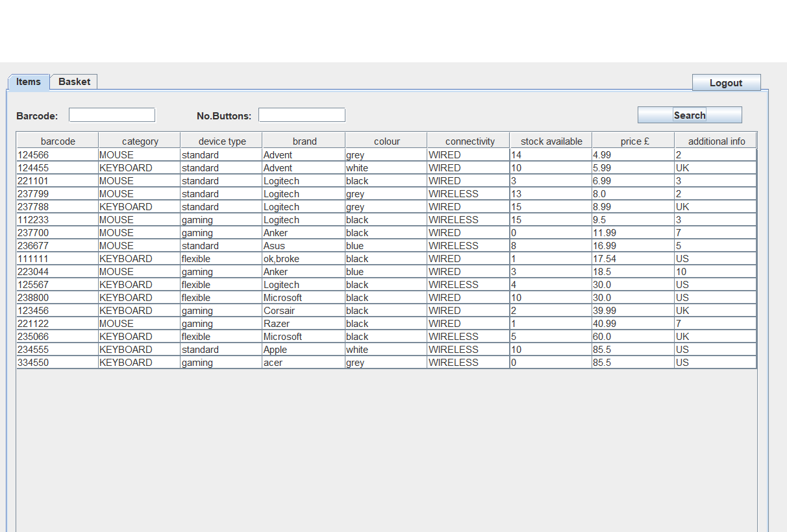Select barcode cell 123456
The height and width of the screenshot is (532, 787).
[57, 311]
